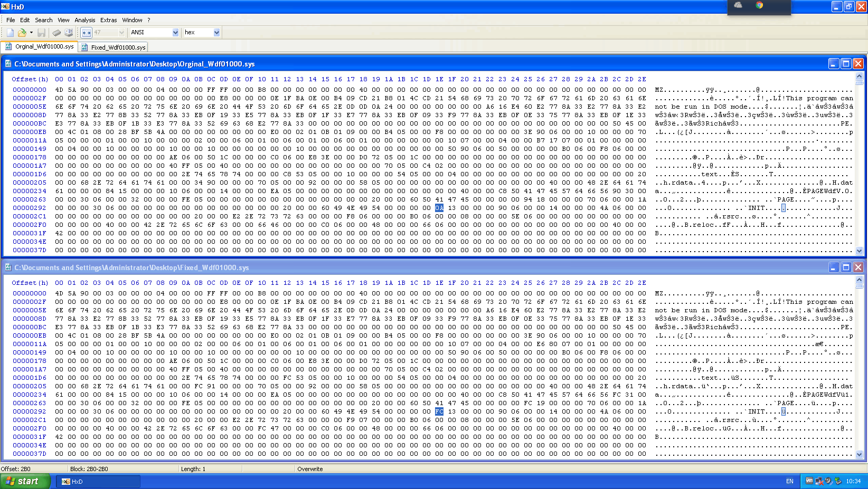Open disk via the drive icon
This screenshot has width=868, height=489.
[x=69, y=33]
